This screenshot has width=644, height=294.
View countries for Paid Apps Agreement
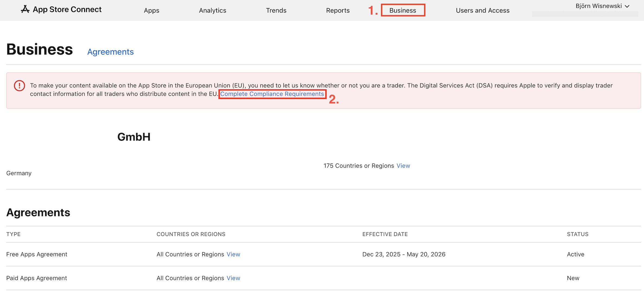point(233,278)
